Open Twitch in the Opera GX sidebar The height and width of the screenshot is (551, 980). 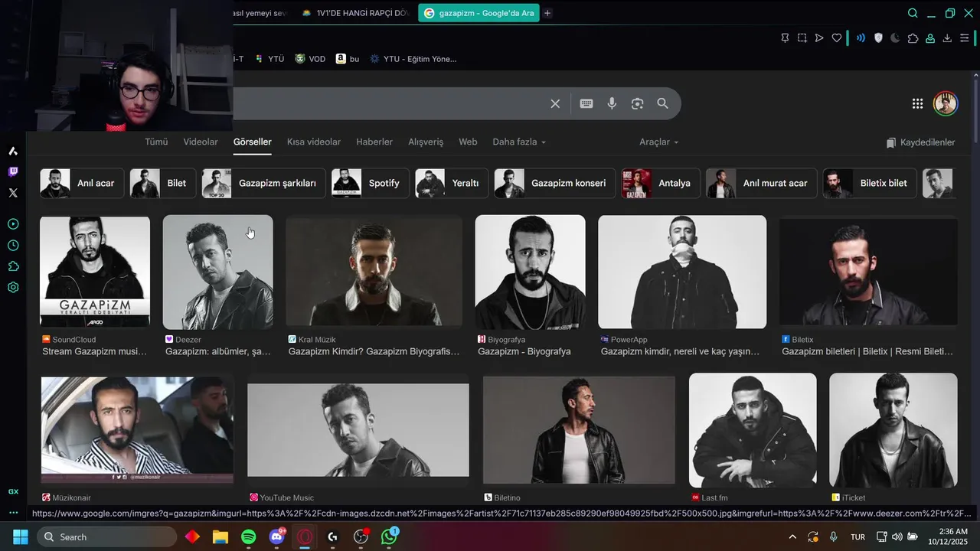[x=13, y=171]
